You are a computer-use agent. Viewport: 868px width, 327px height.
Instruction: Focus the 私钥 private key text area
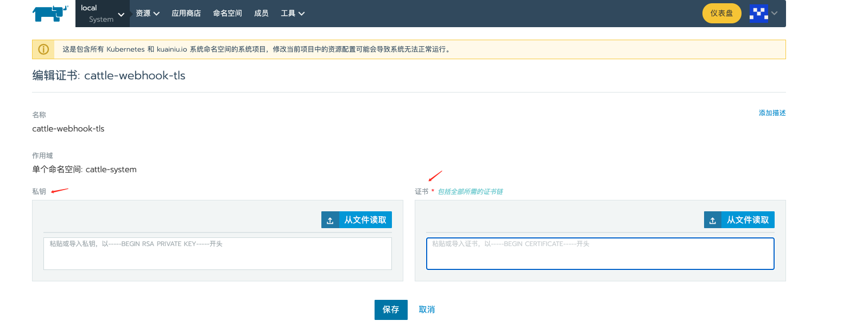point(218,254)
